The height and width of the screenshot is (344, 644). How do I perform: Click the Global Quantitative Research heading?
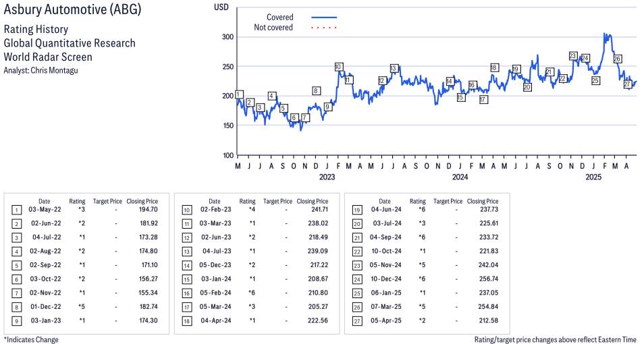tap(70, 43)
